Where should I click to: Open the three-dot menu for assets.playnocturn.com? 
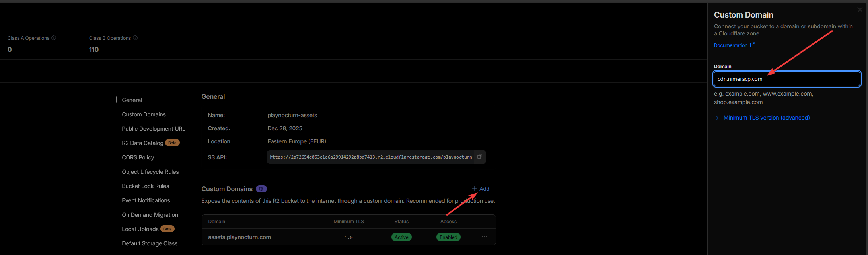point(484,237)
